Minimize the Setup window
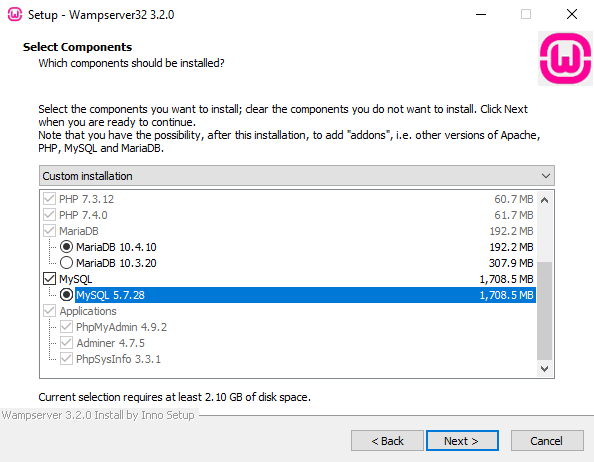Image resolution: width=594 pixels, height=462 pixels. [481, 14]
